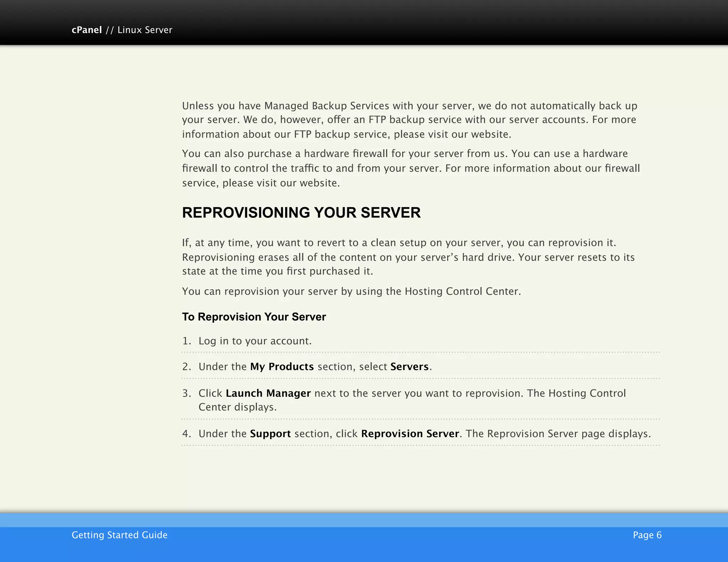Click the step number 2 marker

[x=186, y=367]
